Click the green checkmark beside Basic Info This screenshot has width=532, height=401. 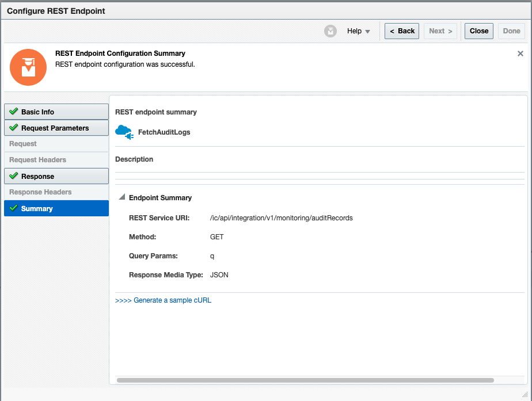coord(13,112)
